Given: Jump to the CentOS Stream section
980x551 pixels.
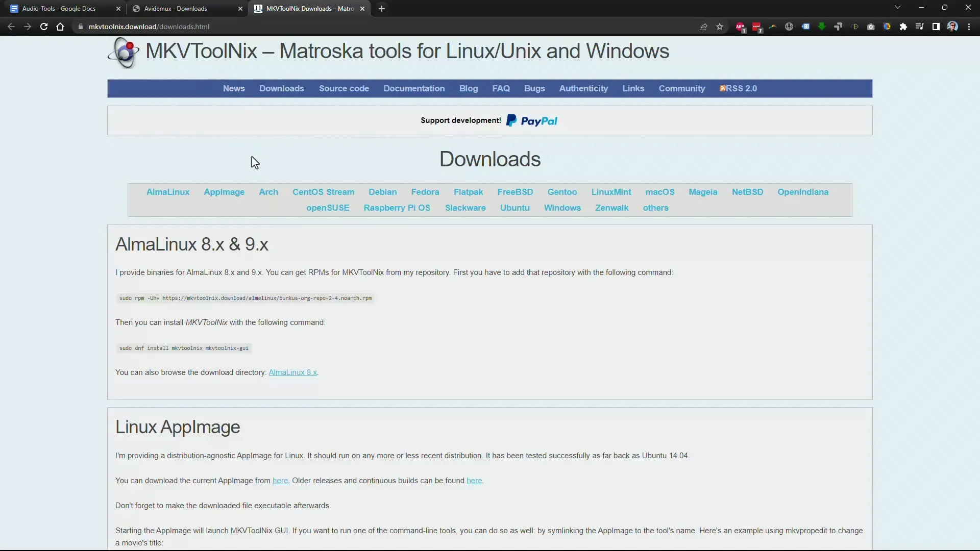Looking at the screenshot, I should pos(323,192).
